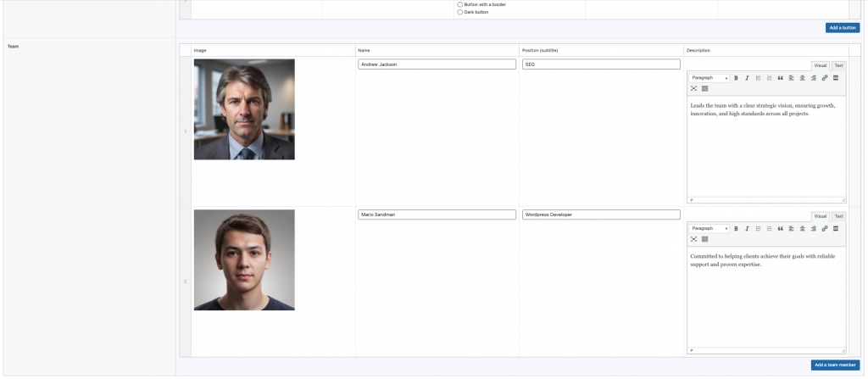Insert link in Mario Sandman's description editor
Screen dimensions: 868x379
pyautogui.click(x=824, y=228)
